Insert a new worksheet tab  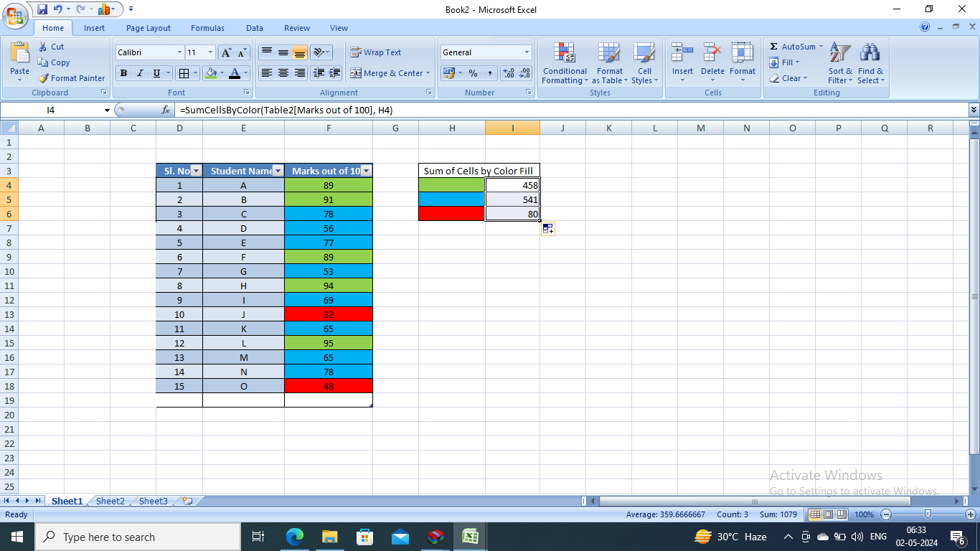(x=187, y=501)
